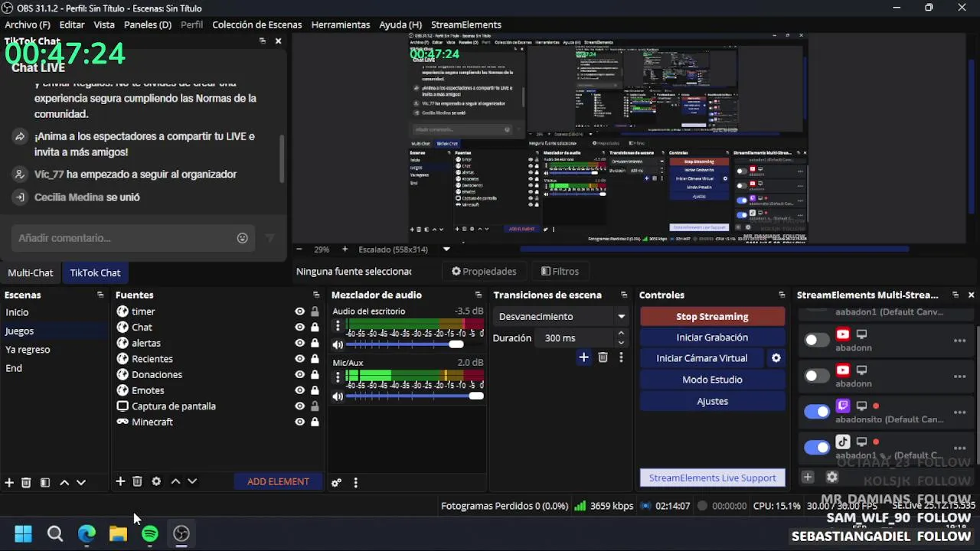Screen dimensions: 980x551
Task: Add a new scene with the plus icon
Action: coord(9,482)
